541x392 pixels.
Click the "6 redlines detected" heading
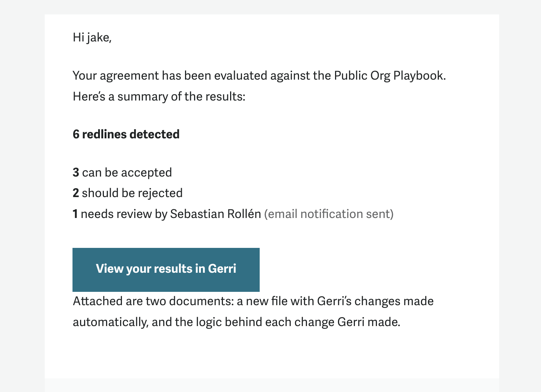coord(126,134)
